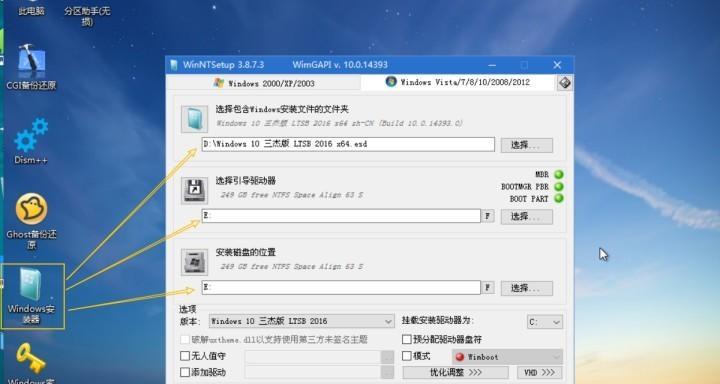Click 选择 button for the install file

point(527,145)
